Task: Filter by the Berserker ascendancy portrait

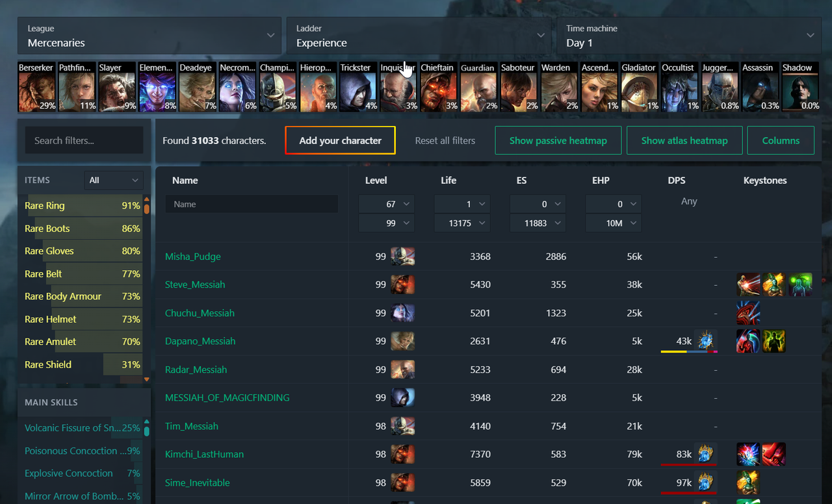Action: click(37, 87)
